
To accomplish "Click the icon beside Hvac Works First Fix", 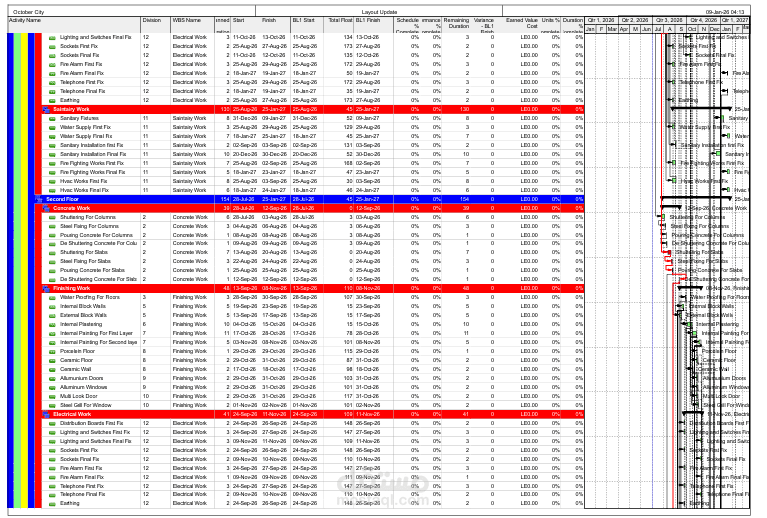I will [x=52, y=181].
